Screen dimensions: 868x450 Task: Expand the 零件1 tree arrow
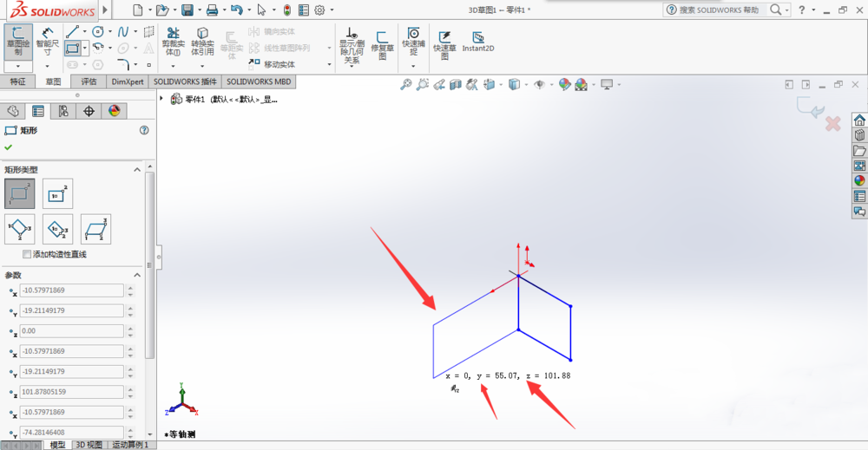coord(161,98)
